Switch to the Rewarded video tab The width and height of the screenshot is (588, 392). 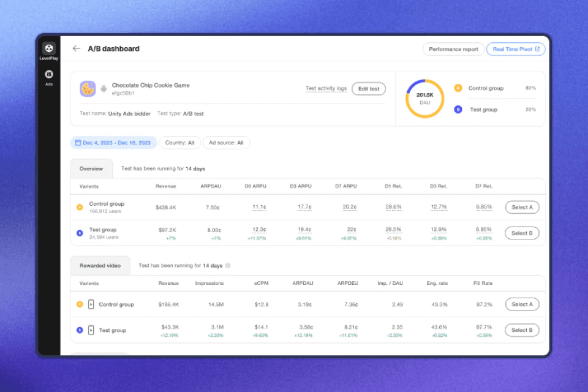100,266
